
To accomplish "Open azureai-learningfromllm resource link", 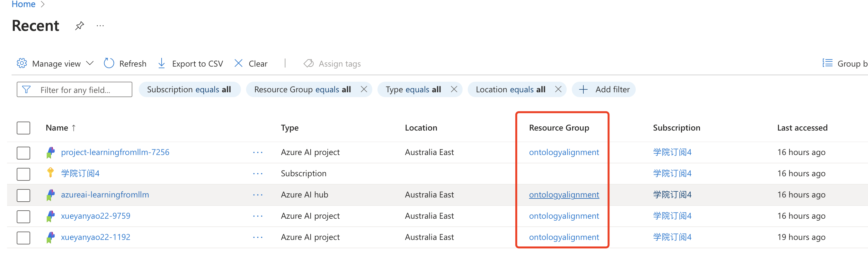I will pos(105,195).
